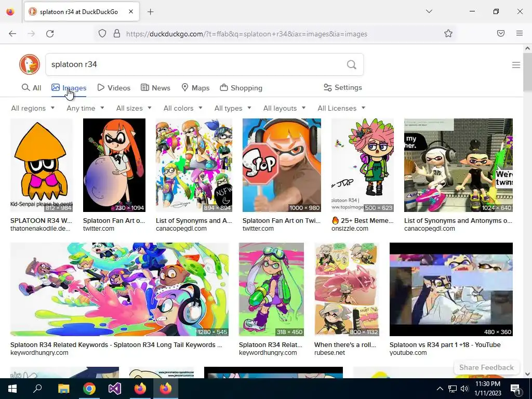The width and height of the screenshot is (532, 399).
Task: Show site security info via the padlock
Action: click(117, 34)
